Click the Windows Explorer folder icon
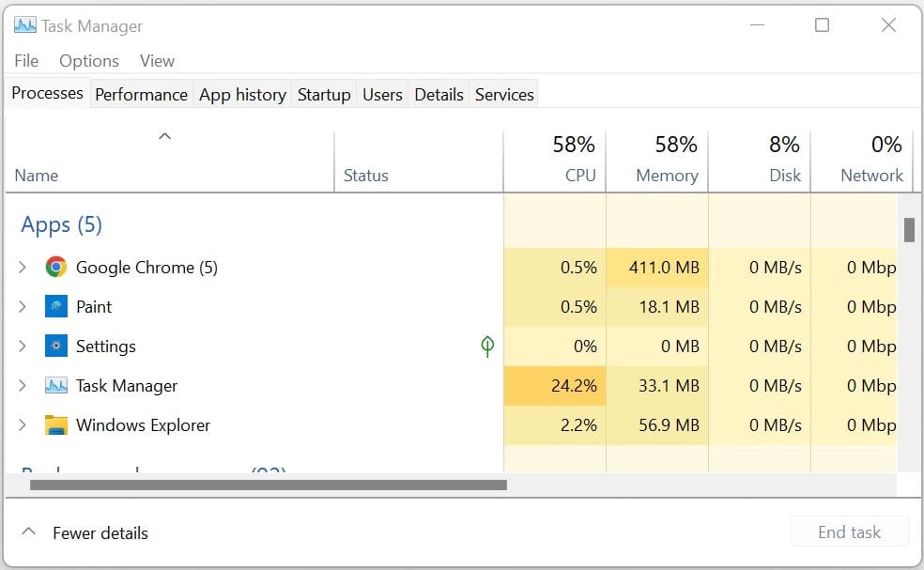The width and height of the screenshot is (924, 570). coord(56,425)
